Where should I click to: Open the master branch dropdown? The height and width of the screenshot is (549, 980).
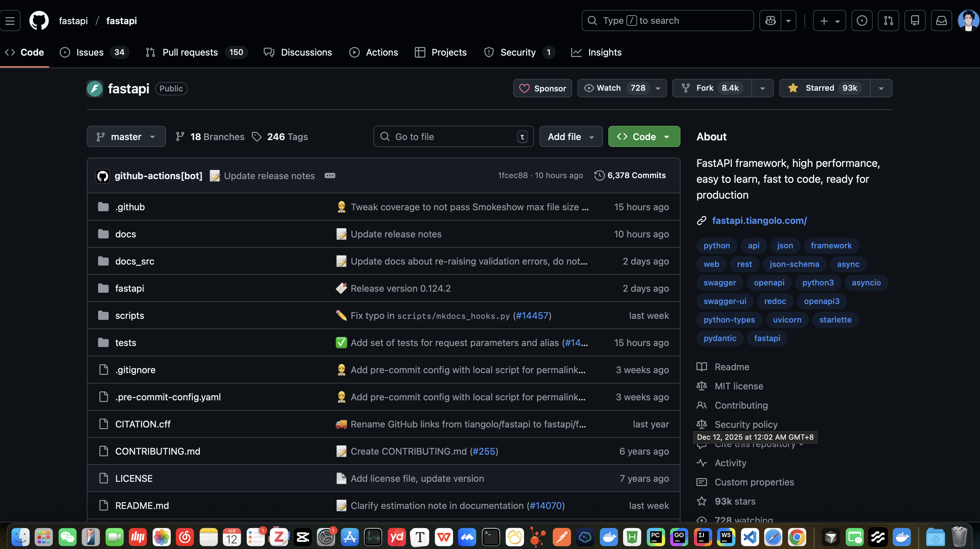click(x=126, y=136)
